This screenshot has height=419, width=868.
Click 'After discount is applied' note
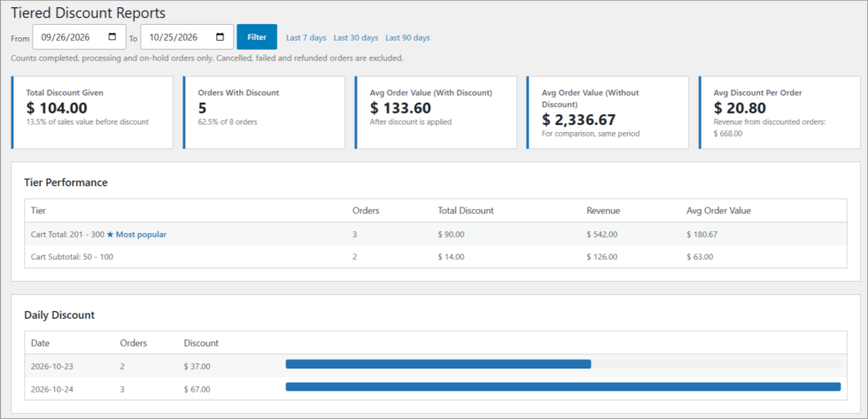[x=411, y=121]
